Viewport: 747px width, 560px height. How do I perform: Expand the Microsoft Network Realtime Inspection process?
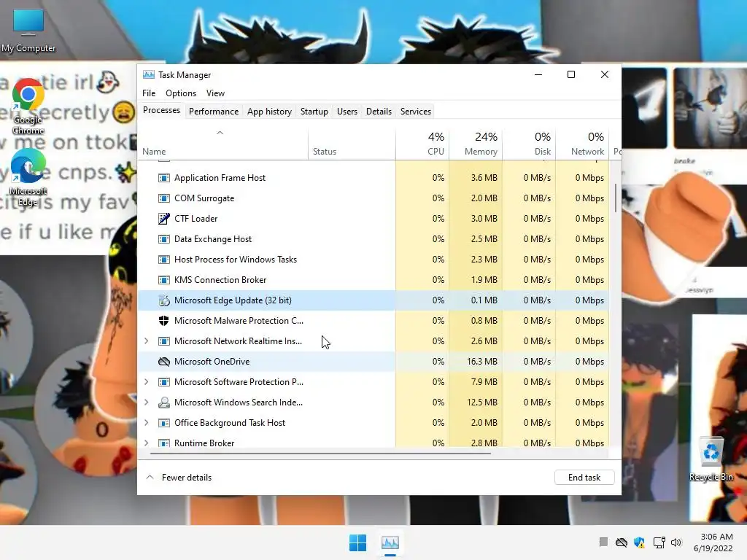coord(146,341)
